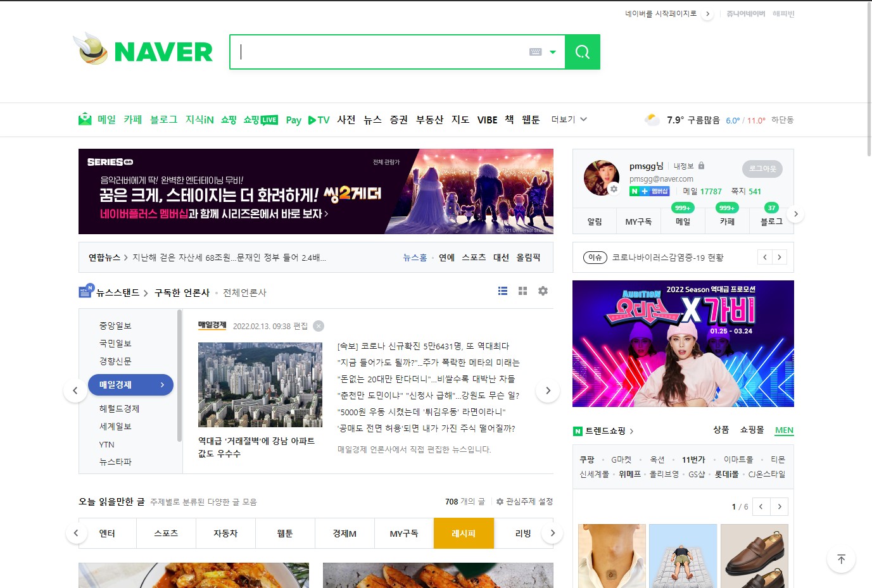Show more account tabs with right chevron
Viewport: 872px width, 588px height.
[796, 215]
